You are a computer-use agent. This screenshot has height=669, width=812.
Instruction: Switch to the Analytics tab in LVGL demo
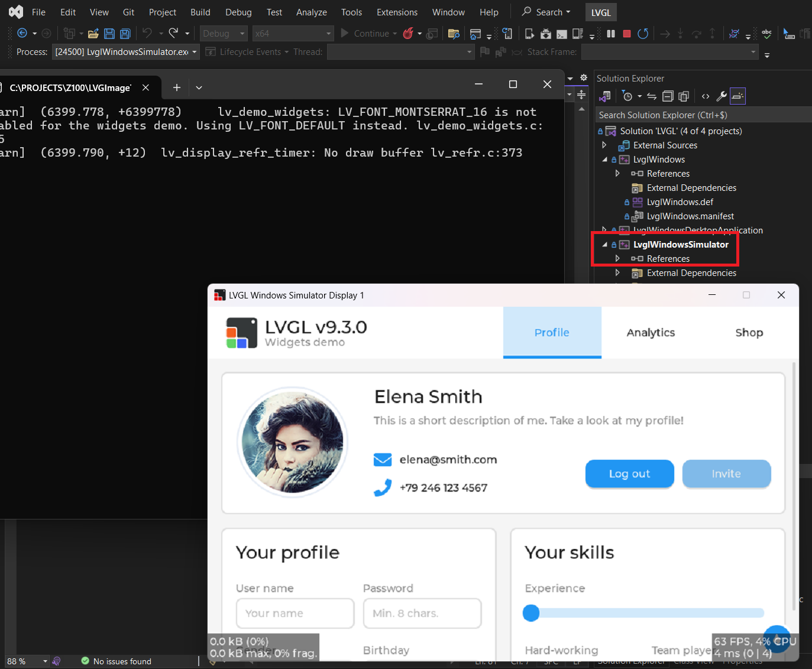(651, 332)
